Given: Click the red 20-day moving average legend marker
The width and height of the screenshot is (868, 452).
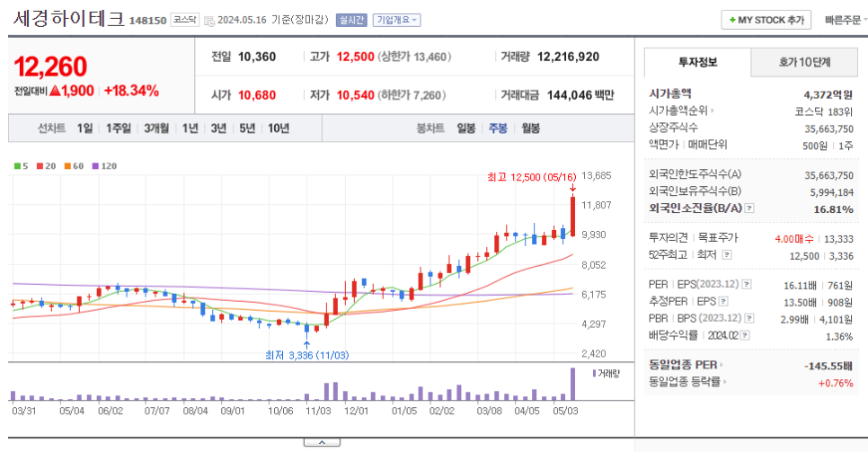Looking at the screenshot, I should click(40, 166).
